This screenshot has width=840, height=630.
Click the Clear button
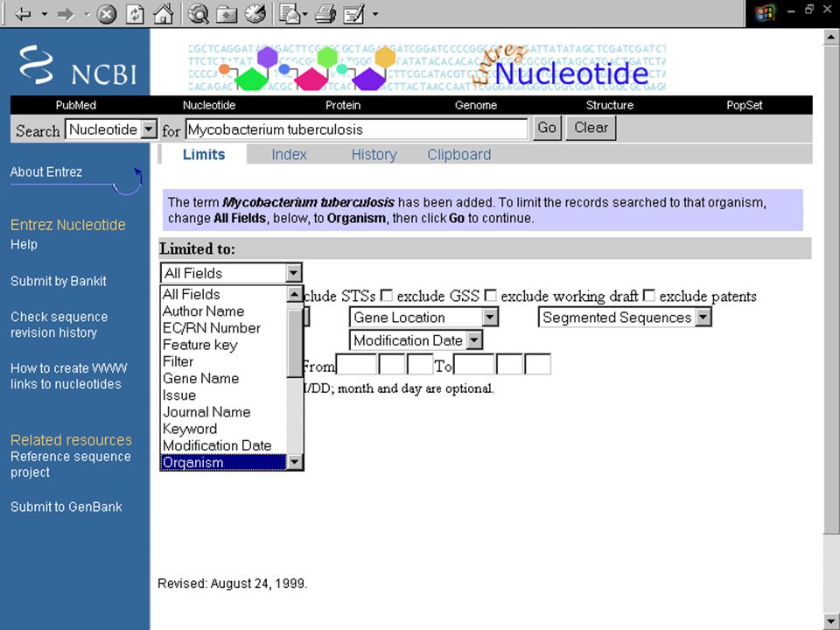[x=591, y=128]
